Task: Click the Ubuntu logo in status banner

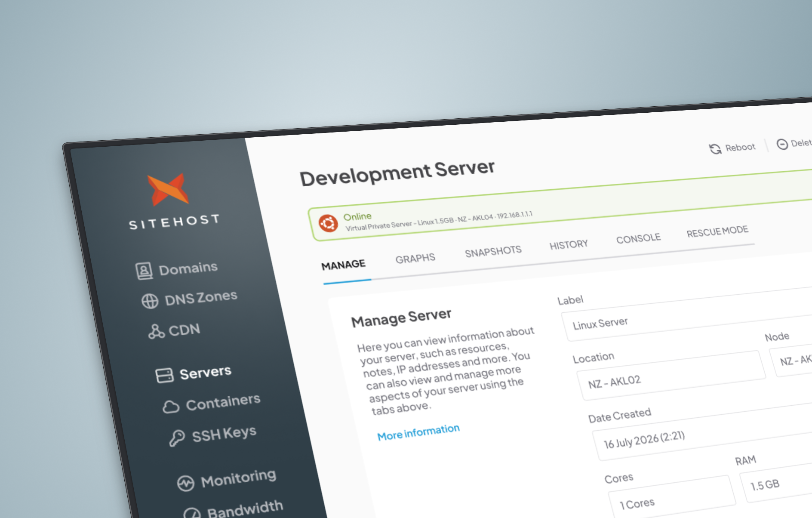Action: pyautogui.click(x=328, y=223)
